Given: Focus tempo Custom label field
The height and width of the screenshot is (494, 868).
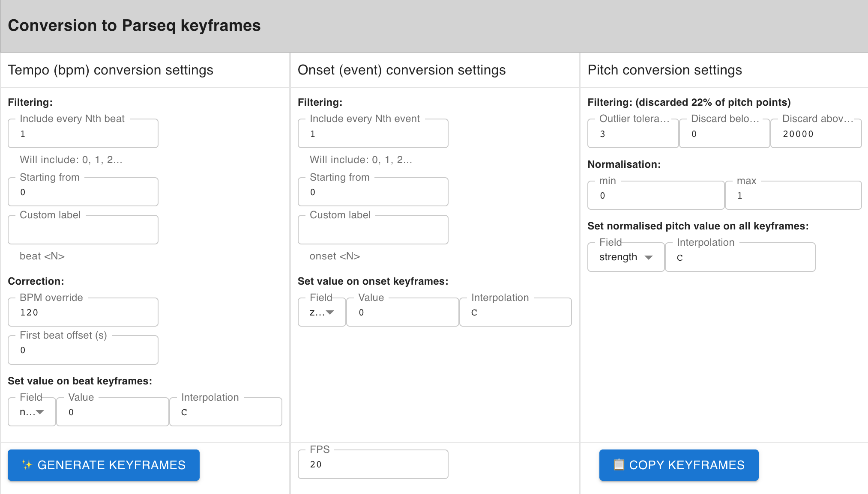Looking at the screenshot, I should tap(83, 230).
